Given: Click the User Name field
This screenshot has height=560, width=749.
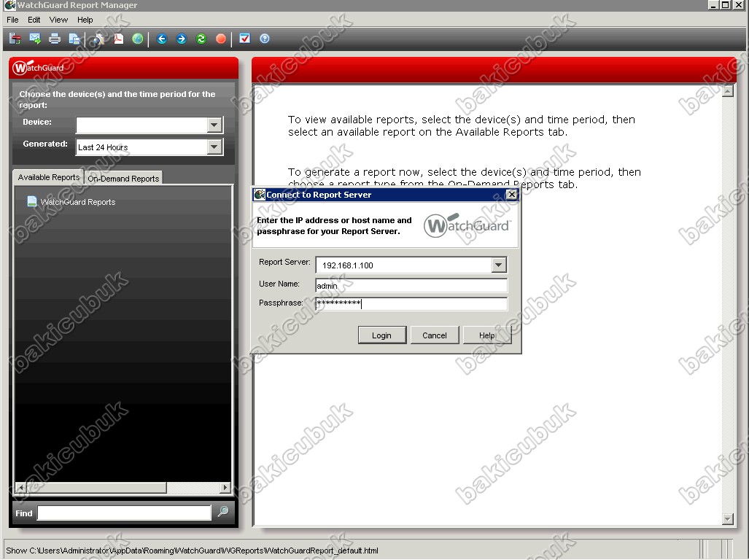Looking at the screenshot, I should point(411,286).
